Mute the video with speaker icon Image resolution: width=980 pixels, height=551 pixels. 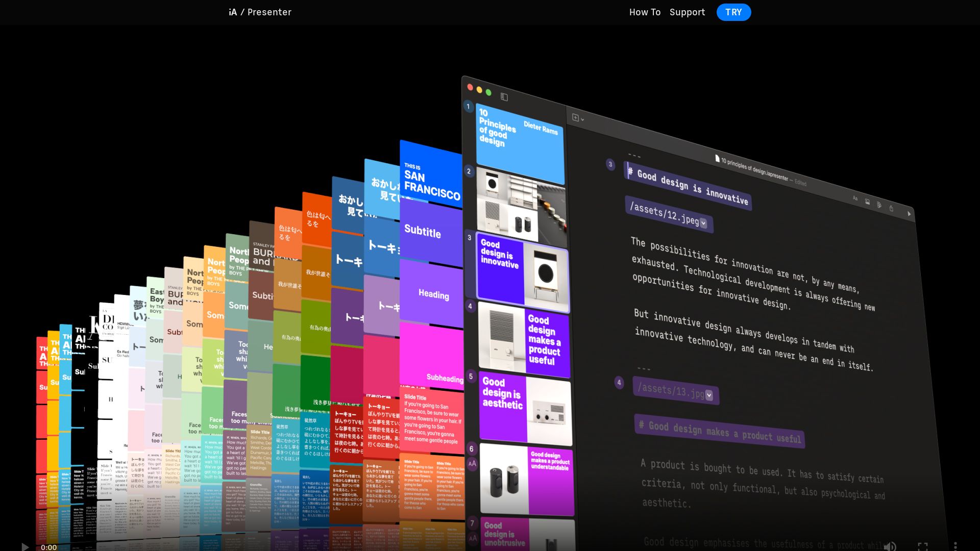pyautogui.click(x=890, y=546)
